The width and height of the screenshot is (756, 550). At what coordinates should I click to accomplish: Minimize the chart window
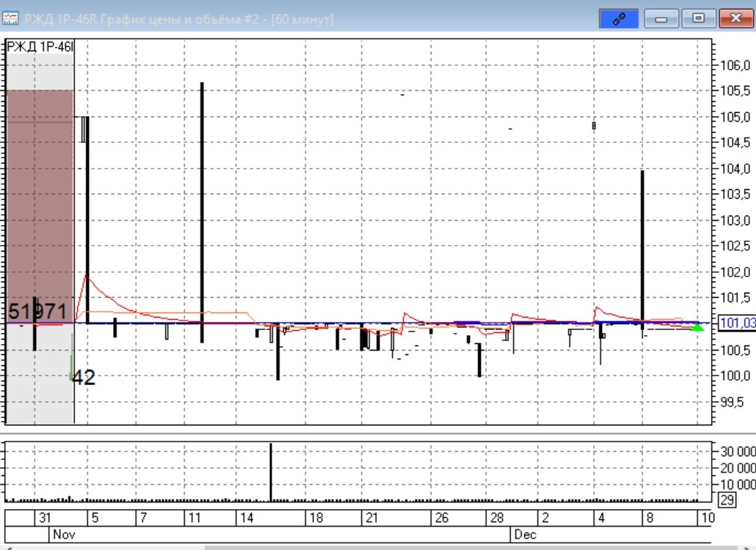coord(661,19)
